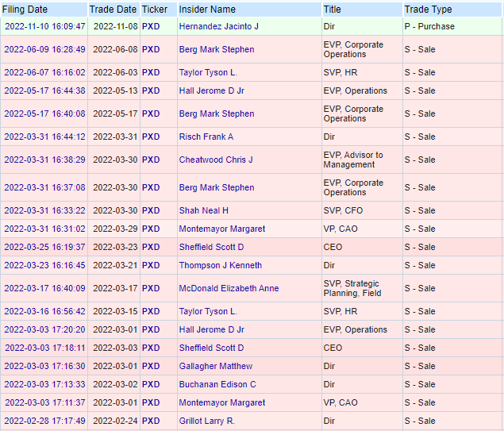Open filing dated 2022-03-31 16:44:12

click(x=44, y=137)
